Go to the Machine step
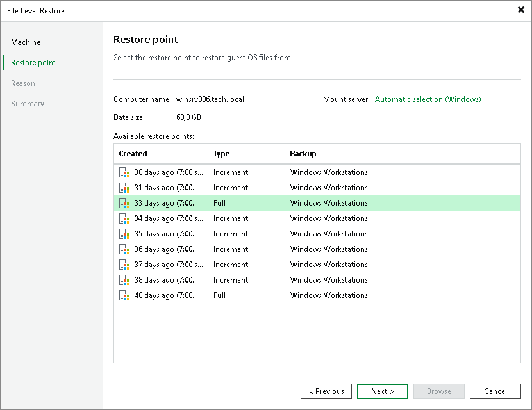The image size is (532, 410). point(26,42)
